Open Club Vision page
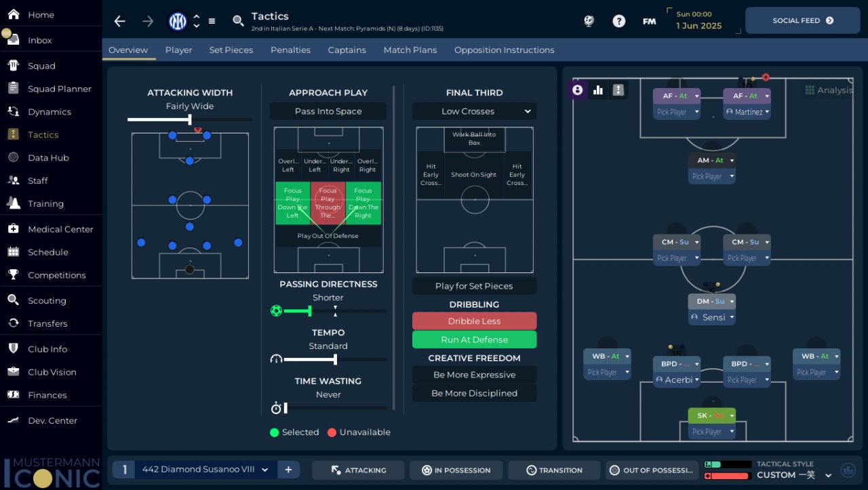The width and height of the screenshot is (868, 490). tap(52, 372)
